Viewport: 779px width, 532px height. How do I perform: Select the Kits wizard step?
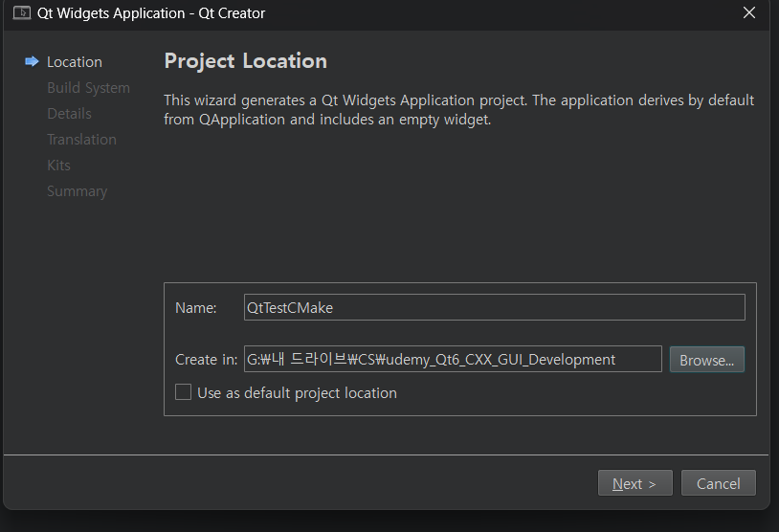click(x=58, y=166)
